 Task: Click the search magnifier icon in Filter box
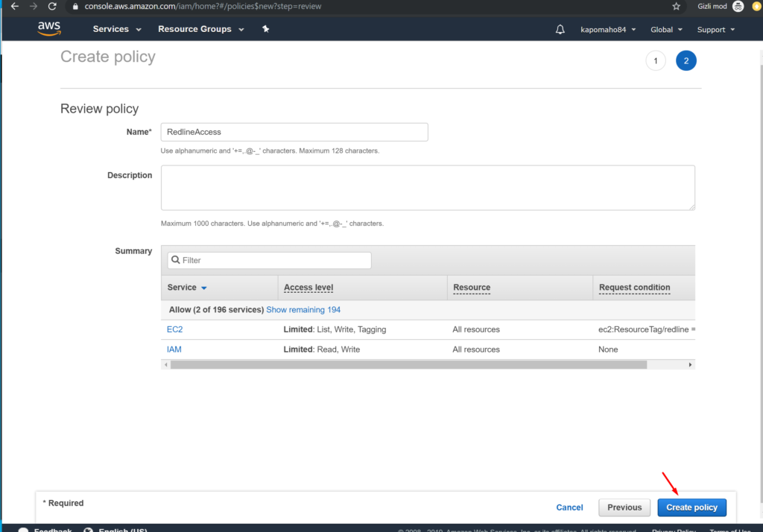176,260
